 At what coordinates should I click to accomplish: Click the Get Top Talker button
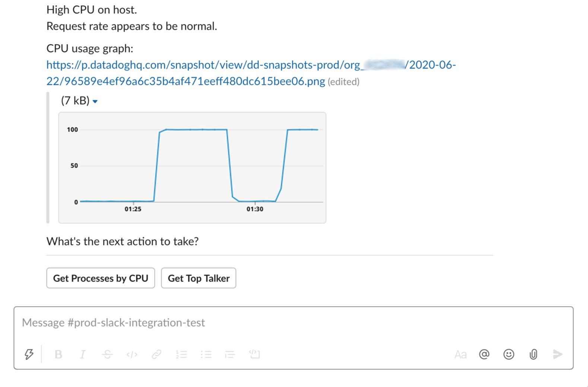[198, 278]
